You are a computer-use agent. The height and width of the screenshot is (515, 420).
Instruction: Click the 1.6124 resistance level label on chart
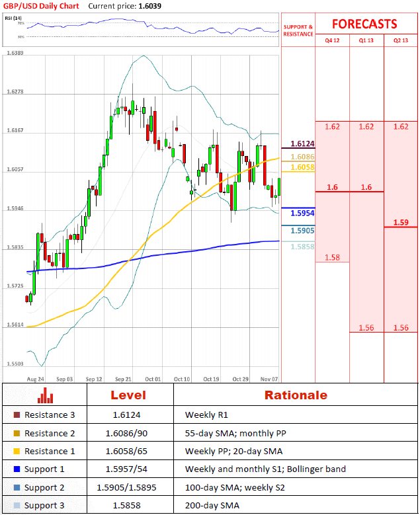(302, 143)
